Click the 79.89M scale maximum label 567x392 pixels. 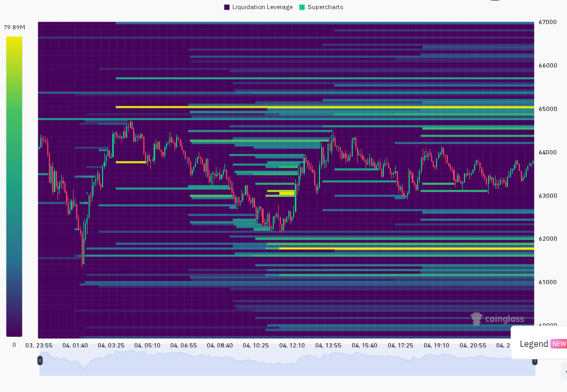coord(14,27)
